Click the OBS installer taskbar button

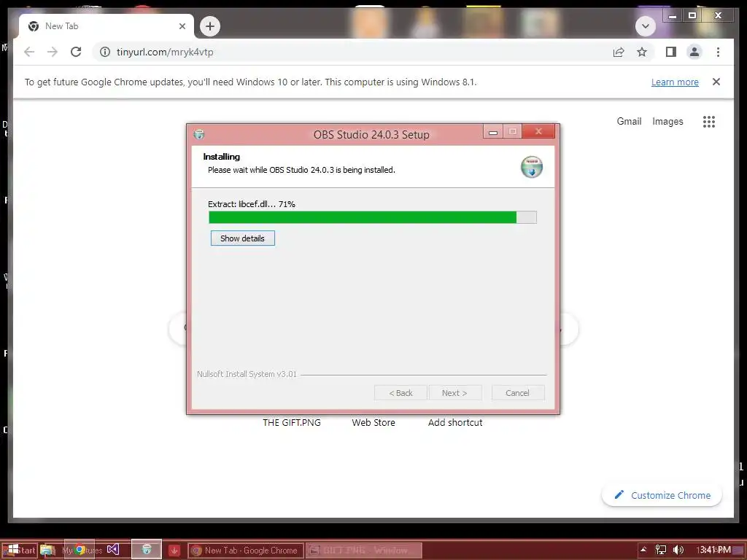click(x=147, y=550)
